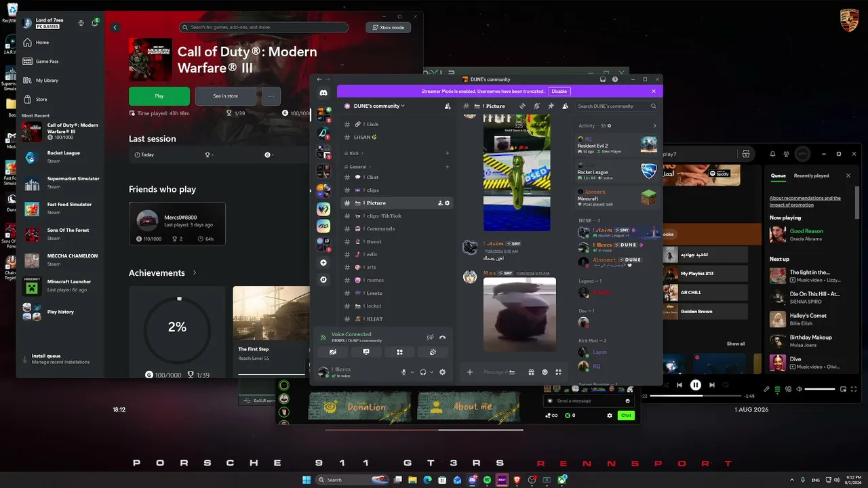The height and width of the screenshot is (488, 868).
Task: Disable Streamer Mode in Discord banner
Action: coord(559,91)
